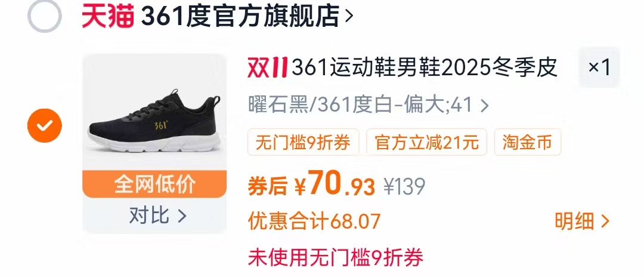
Task: Select the whole 361度官方旗舰店 store radio
Action: [44, 16]
